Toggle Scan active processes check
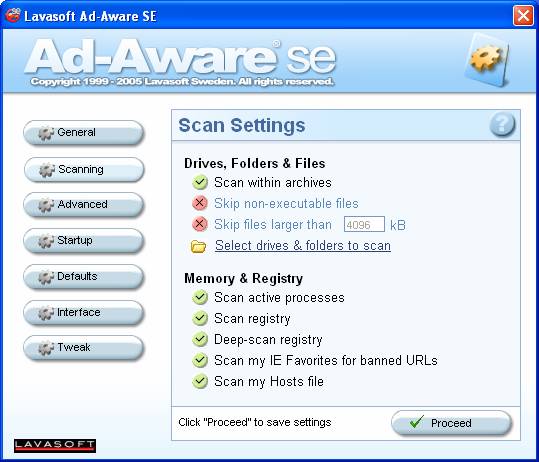The width and height of the screenshot is (539, 462). click(200, 297)
